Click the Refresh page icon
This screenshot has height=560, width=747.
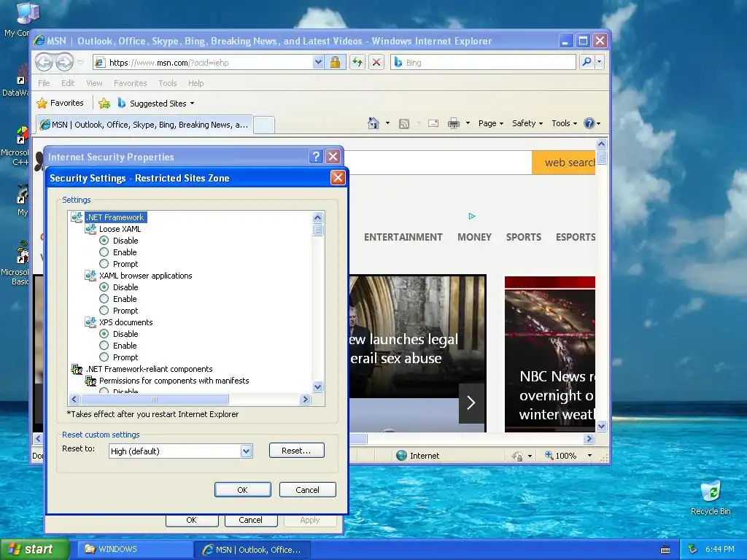[x=357, y=63]
